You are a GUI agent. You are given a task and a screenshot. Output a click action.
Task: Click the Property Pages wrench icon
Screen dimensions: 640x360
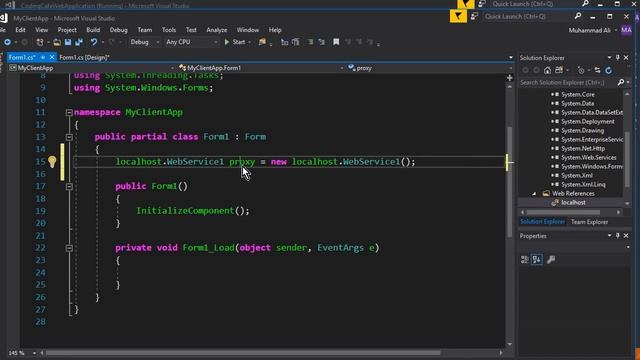[551, 260]
